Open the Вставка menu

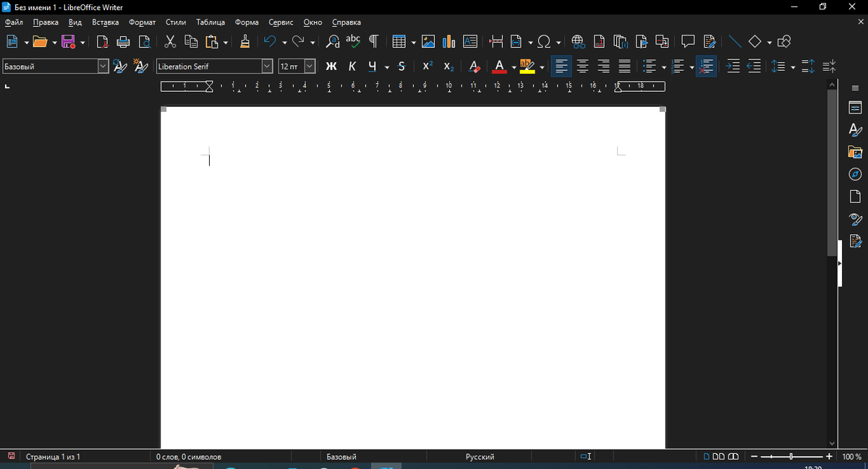105,22
